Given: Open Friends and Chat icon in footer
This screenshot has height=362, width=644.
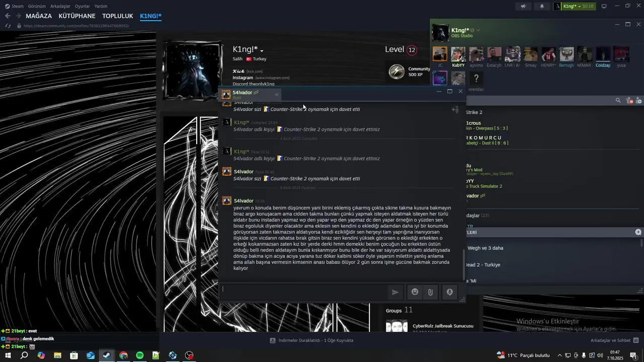Looking at the screenshot, I should coord(636,340).
